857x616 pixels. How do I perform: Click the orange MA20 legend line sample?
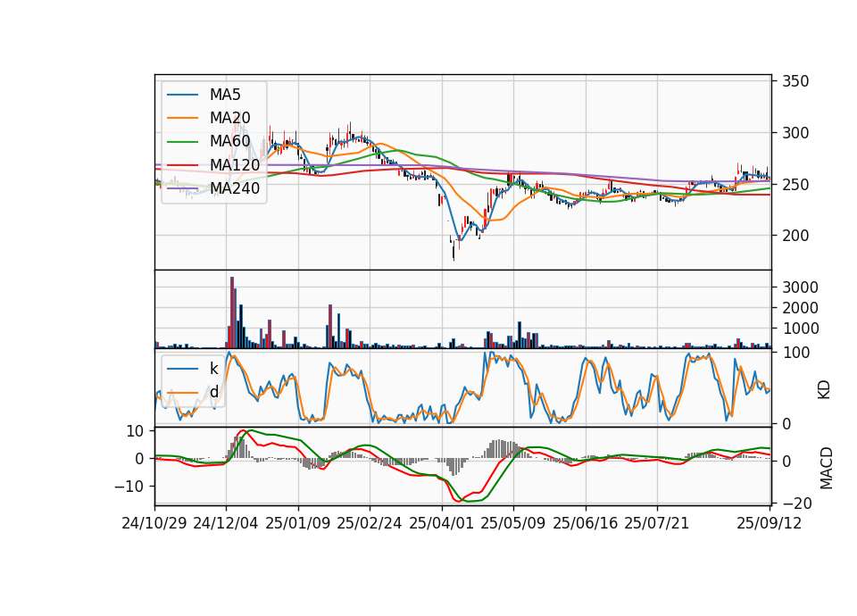[x=182, y=118]
